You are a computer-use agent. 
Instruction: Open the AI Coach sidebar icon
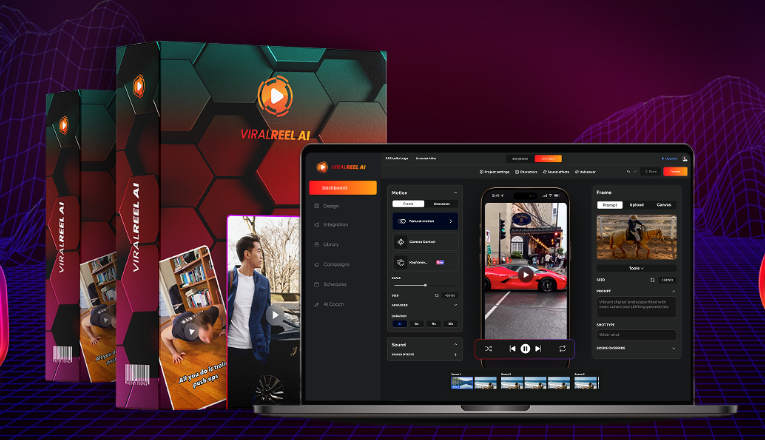pos(317,304)
